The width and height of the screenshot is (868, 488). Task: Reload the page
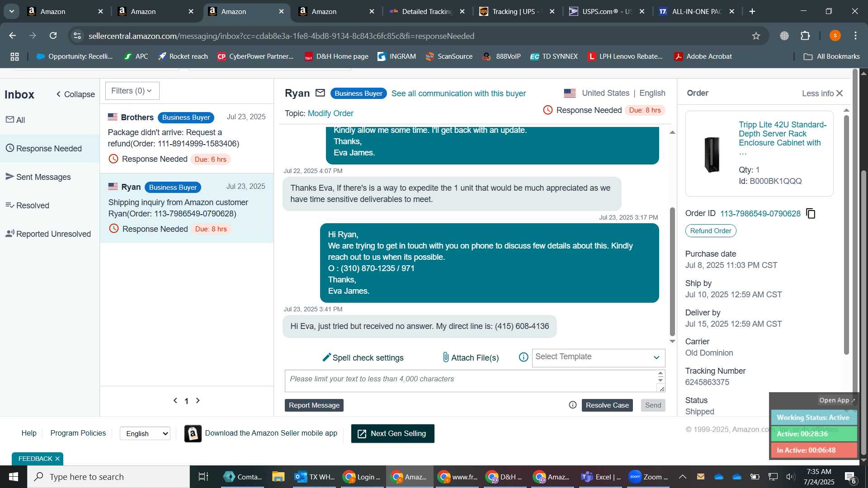pyautogui.click(x=53, y=36)
